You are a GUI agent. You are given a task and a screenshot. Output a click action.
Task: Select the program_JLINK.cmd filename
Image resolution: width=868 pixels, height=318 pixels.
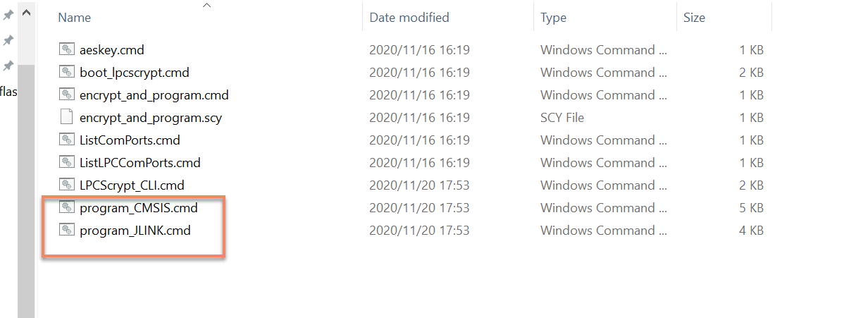pos(135,231)
